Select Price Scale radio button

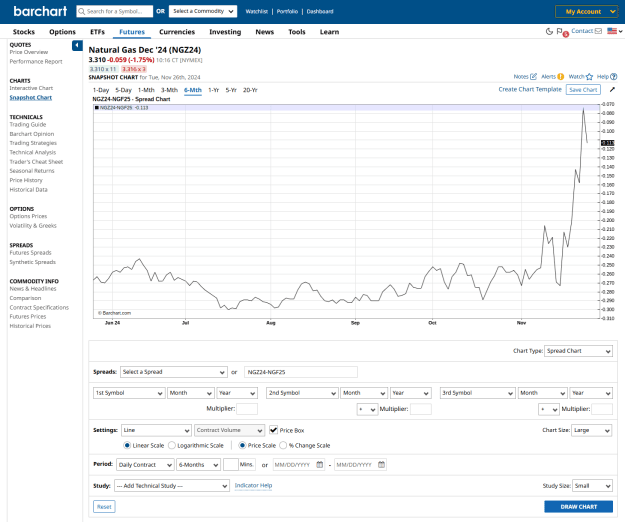pyautogui.click(x=242, y=445)
